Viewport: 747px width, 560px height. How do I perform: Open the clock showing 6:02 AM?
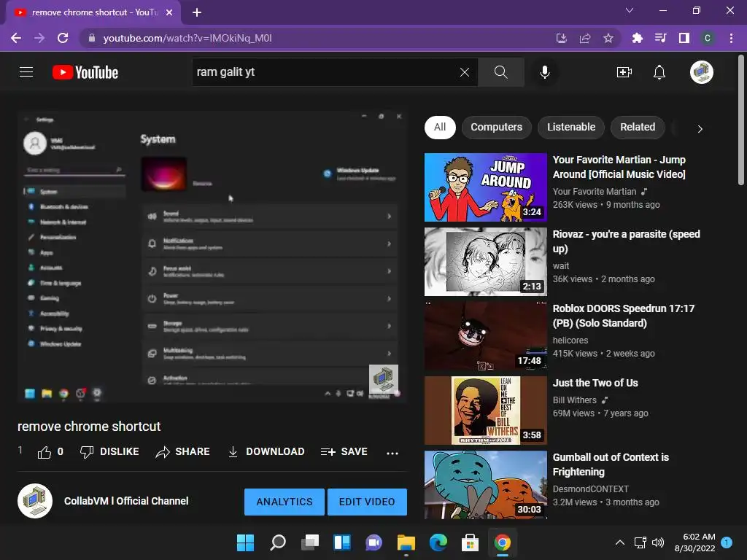[x=694, y=542]
